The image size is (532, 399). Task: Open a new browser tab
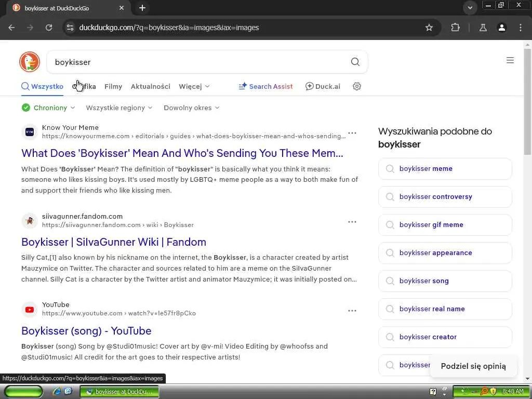click(142, 8)
